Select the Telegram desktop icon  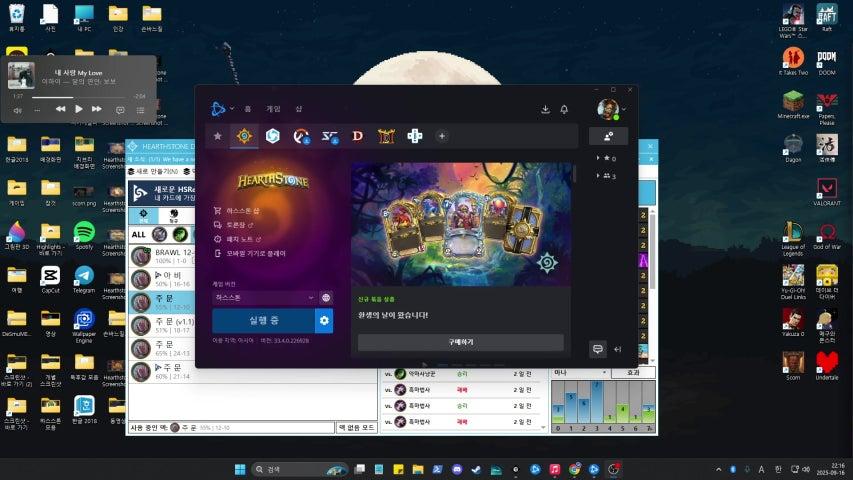pos(84,279)
